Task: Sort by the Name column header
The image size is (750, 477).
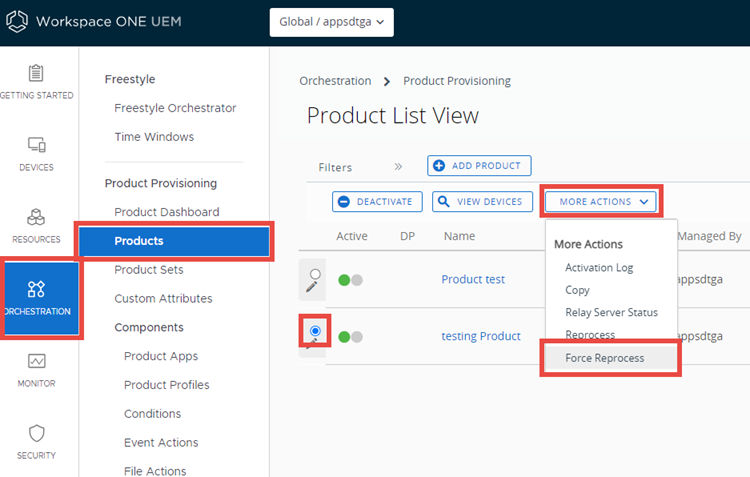Action: 459,236
